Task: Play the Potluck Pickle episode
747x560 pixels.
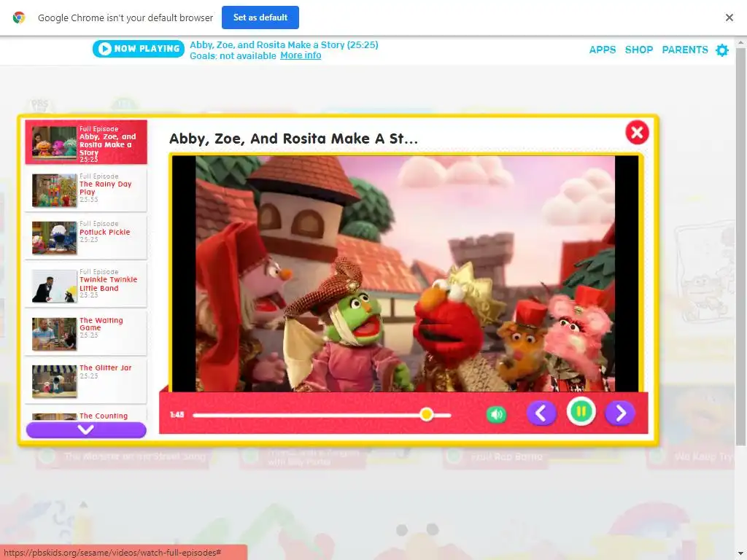Action: coord(86,237)
